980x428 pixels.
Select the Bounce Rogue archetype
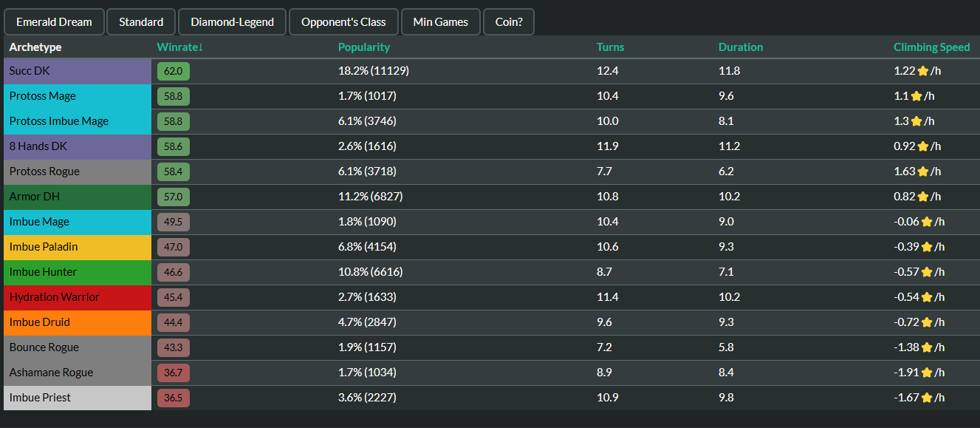pyautogui.click(x=78, y=347)
